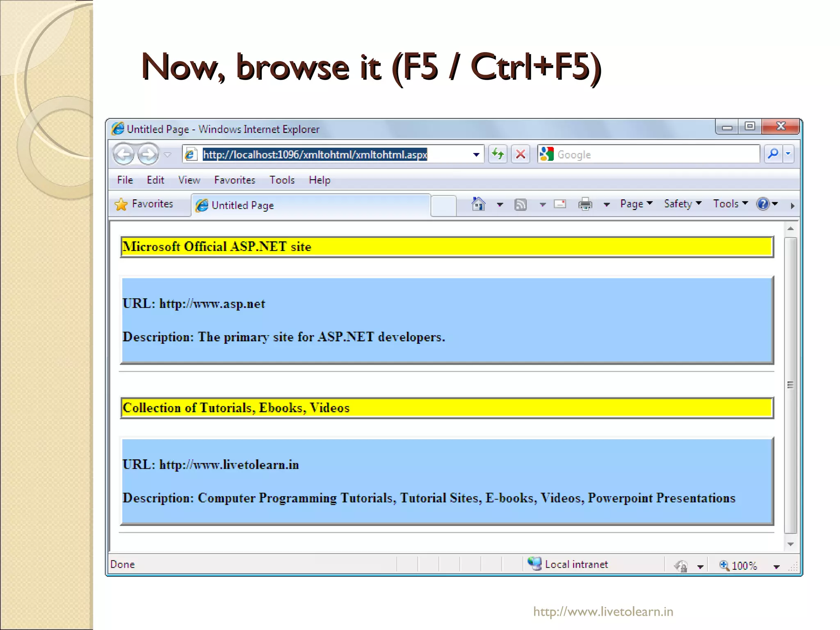
Task: Open the Page command bar menu
Action: tap(636, 204)
